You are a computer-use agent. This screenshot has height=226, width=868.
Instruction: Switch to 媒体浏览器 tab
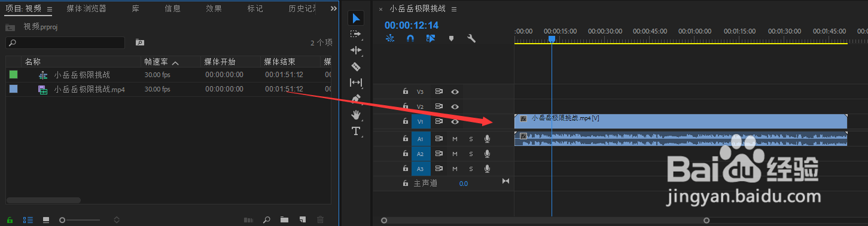coord(87,8)
